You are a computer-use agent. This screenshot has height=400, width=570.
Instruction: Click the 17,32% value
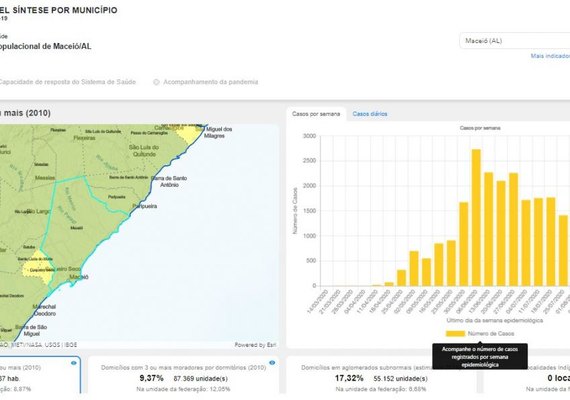pyautogui.click(x=349, y=378)
